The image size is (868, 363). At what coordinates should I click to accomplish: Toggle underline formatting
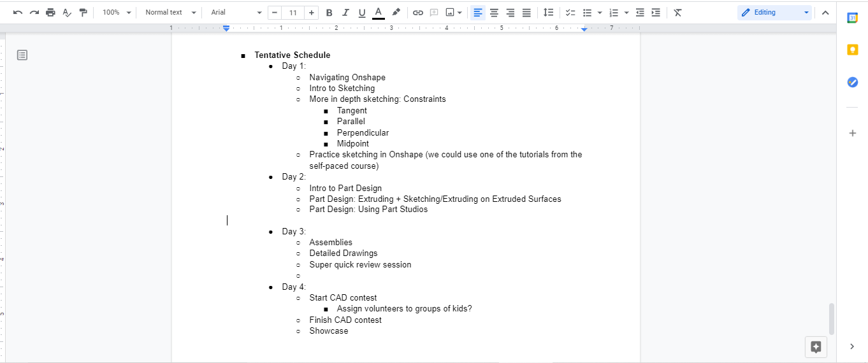[362, 12]
